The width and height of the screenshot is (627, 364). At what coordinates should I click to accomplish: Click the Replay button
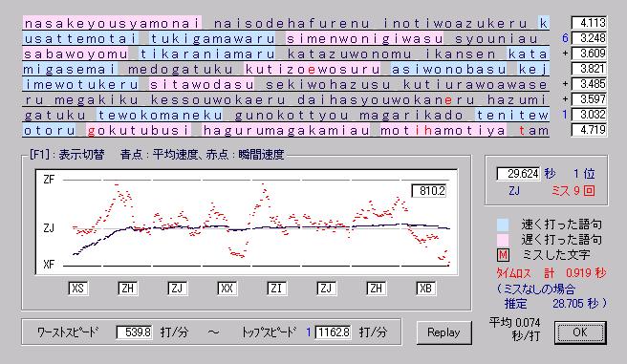443,332
